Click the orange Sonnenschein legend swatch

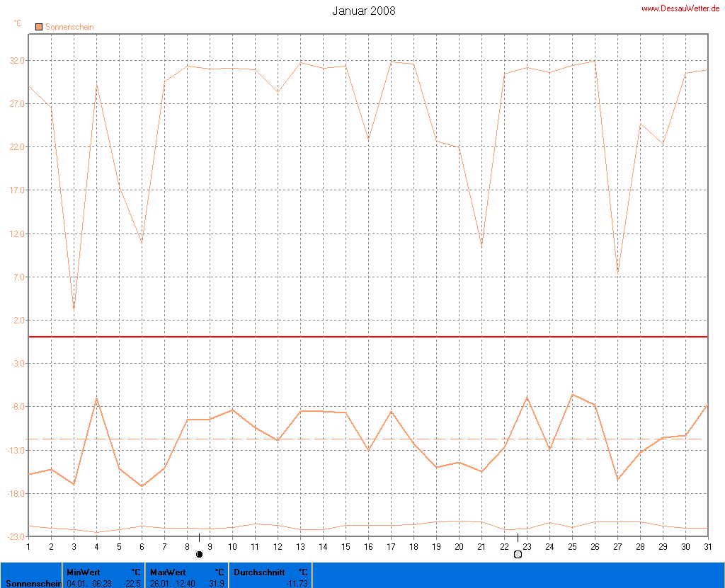[39, 27]
